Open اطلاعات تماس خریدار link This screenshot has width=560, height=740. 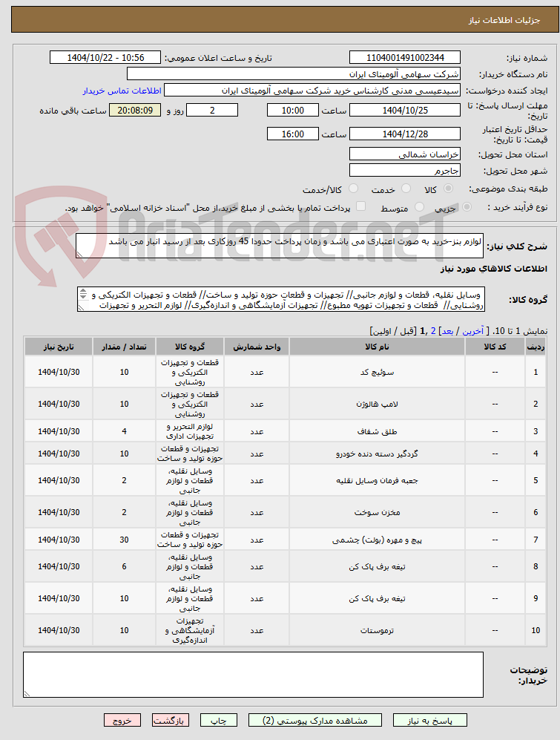point(122,91)
